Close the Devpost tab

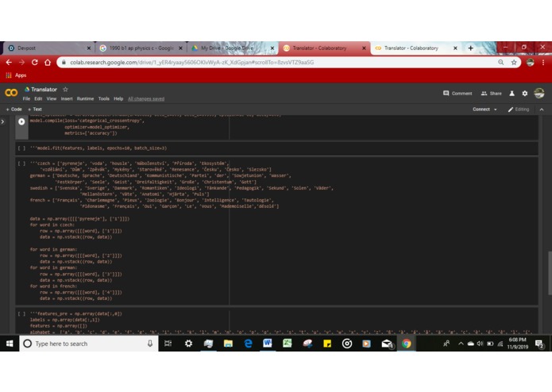point(89,48)
